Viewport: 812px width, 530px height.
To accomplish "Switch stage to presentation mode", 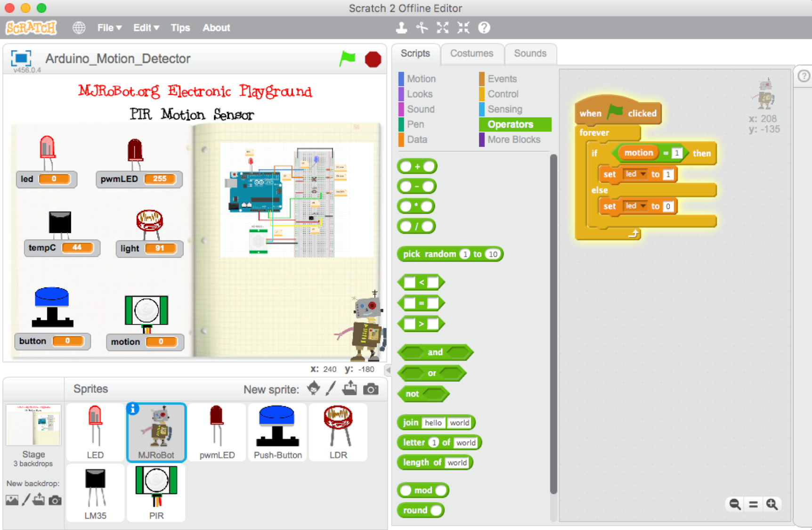I will tap(21, 58).
